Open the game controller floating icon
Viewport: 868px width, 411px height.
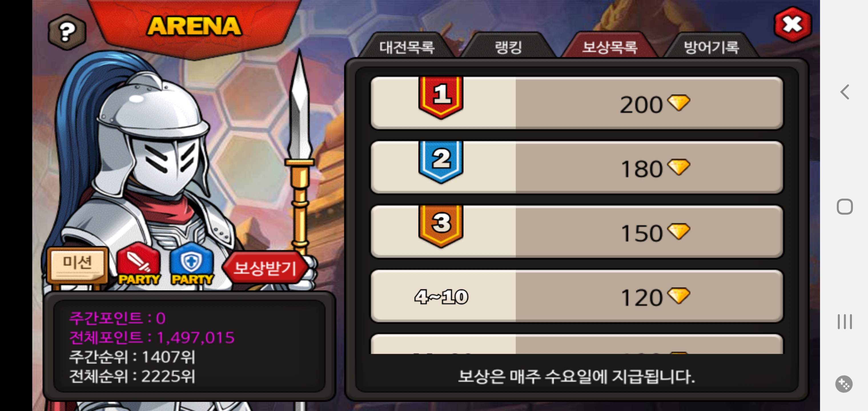(844, 384)
